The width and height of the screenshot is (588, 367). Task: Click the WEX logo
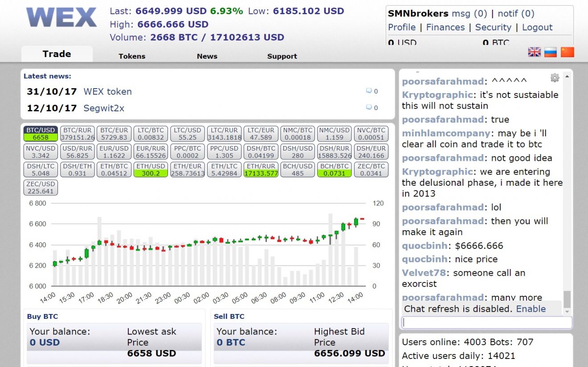click(61, 18)
